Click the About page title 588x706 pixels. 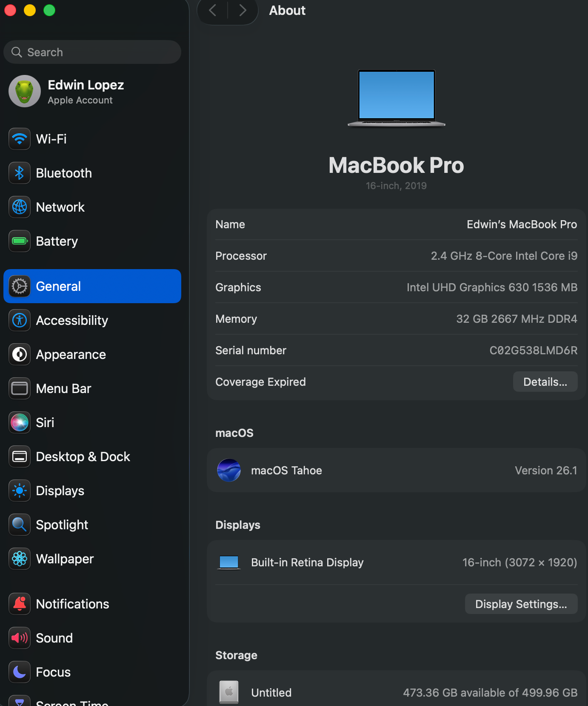click(287, 10)
